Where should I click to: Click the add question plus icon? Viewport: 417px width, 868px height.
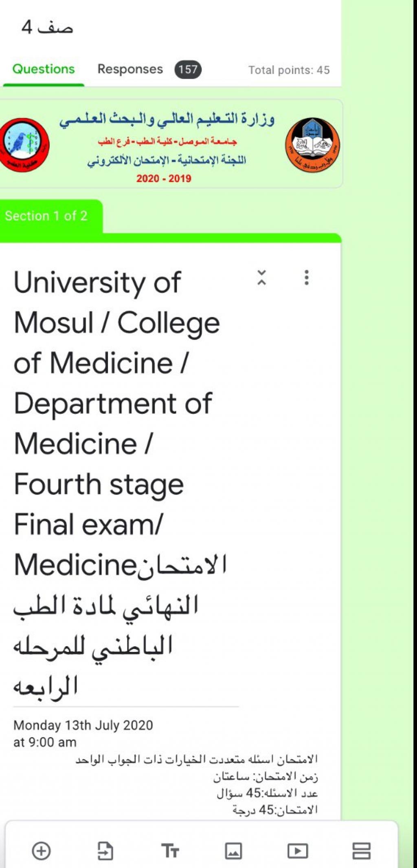coord(41,850)
